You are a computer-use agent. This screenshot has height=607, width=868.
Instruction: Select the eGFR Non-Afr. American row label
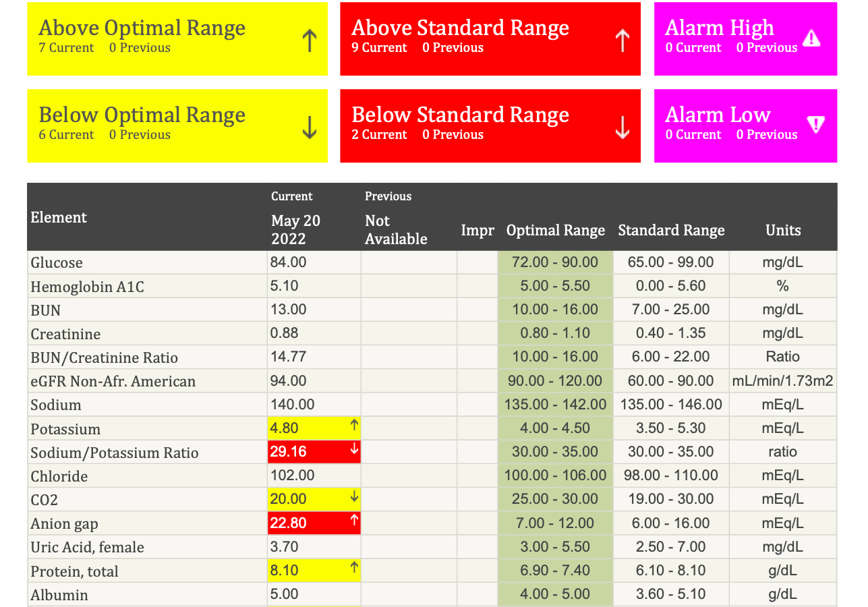click(x=113, y=382)
